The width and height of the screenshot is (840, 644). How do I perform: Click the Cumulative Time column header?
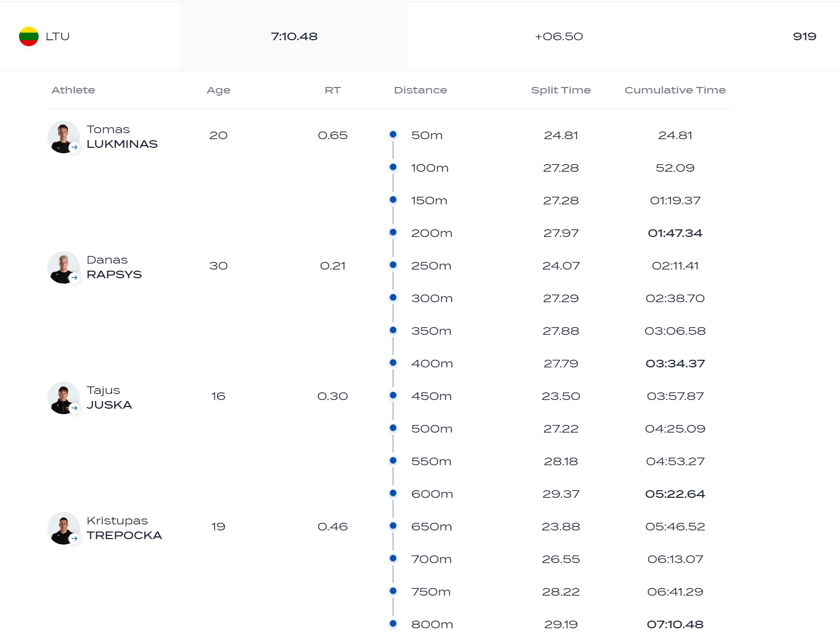(x=675, y=90)
